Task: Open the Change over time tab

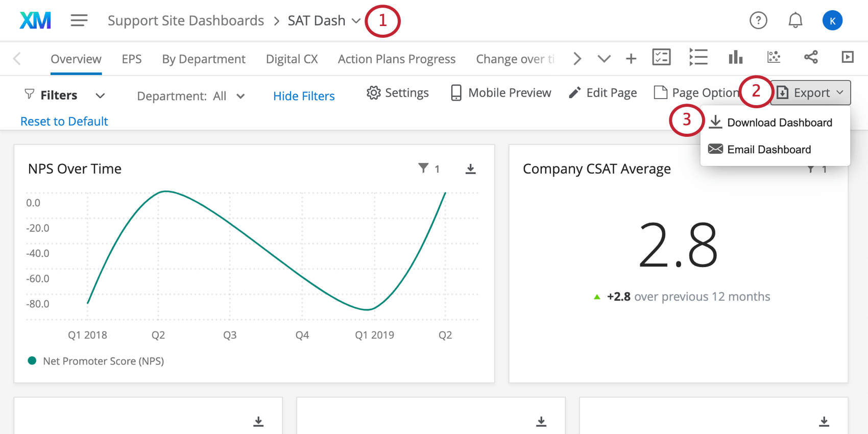Action: coord(515,59)
